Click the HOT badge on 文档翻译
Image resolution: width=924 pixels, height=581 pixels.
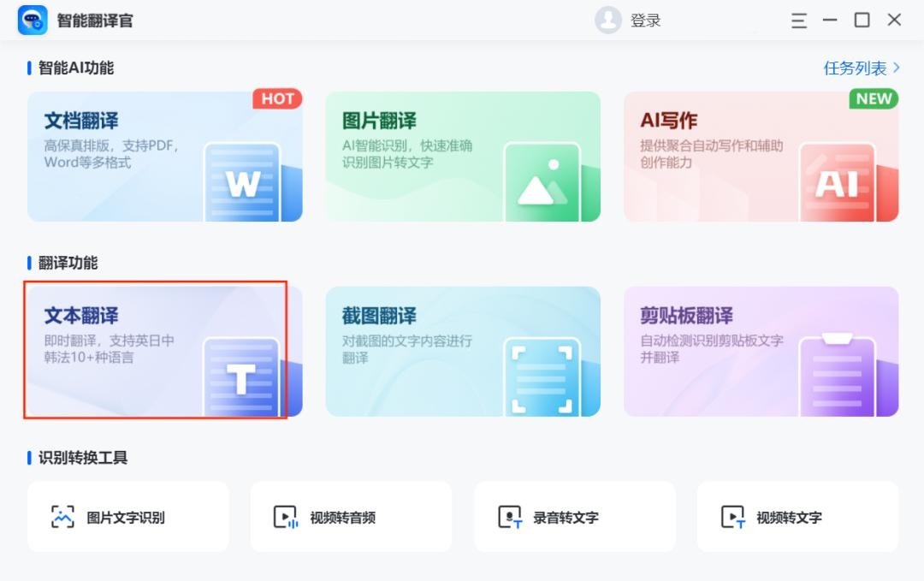coord(277,99)
